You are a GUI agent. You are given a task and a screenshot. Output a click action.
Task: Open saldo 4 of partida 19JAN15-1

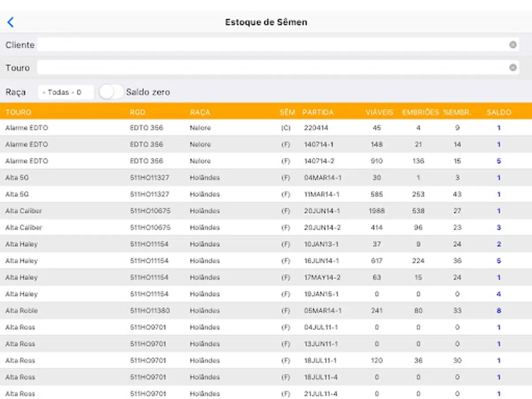click(x=499, y=294)
